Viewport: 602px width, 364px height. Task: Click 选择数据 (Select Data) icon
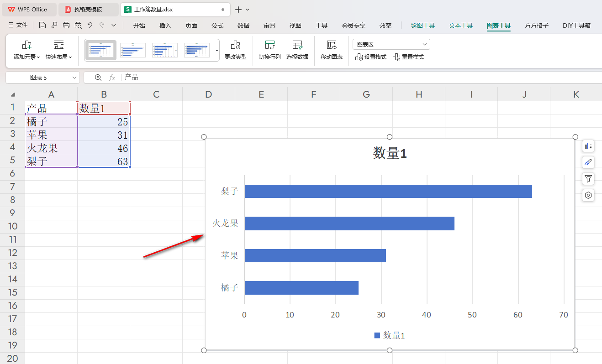pos(297,50)
